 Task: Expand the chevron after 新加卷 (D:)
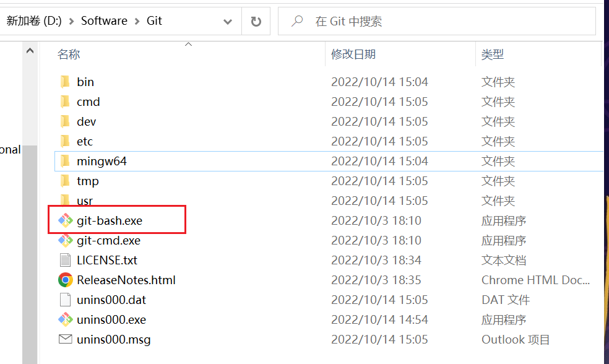(x=71, y=22)
